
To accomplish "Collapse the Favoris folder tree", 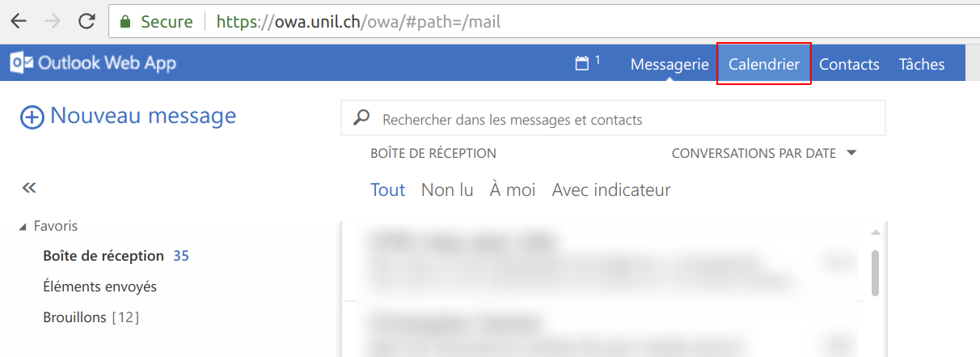I will [23, 227].
